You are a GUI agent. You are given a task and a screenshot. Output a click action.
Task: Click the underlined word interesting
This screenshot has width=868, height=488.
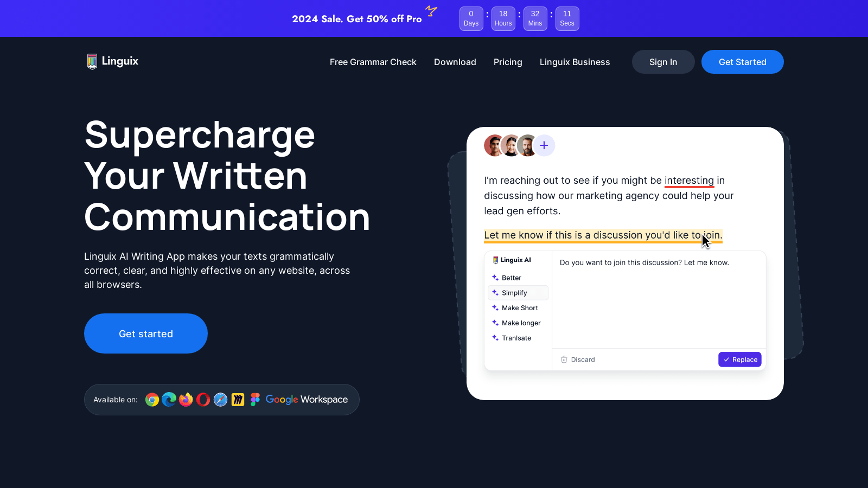(x=689, y=181)
